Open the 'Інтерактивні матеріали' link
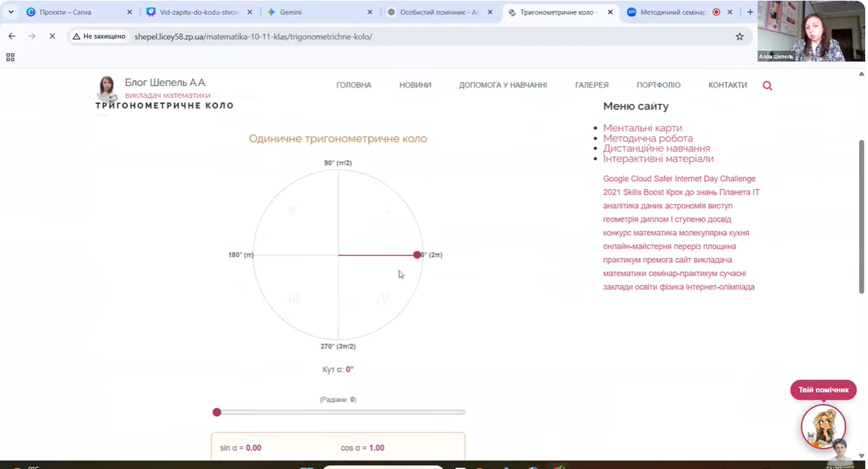The width and height of the screenshot is (868, 469). click(658, 158)
